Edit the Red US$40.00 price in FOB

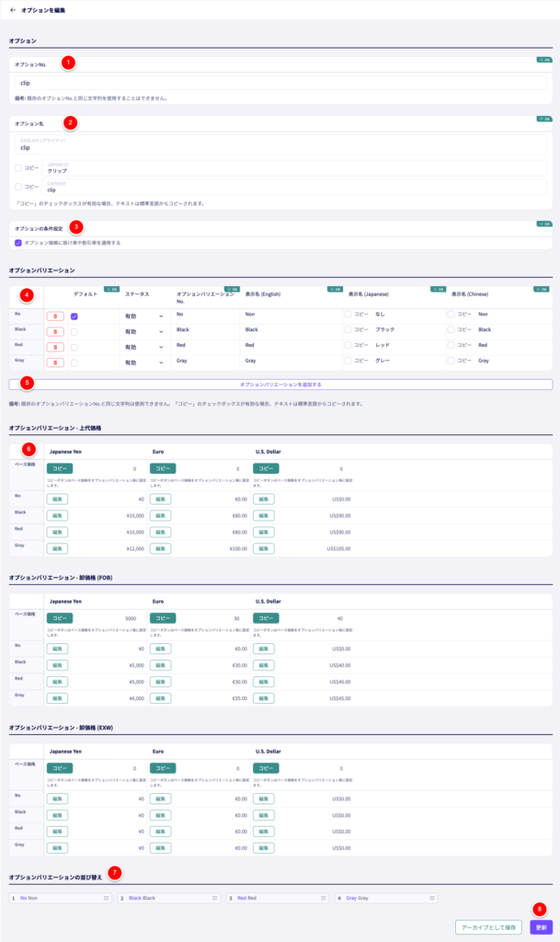(x=264, y=682)
